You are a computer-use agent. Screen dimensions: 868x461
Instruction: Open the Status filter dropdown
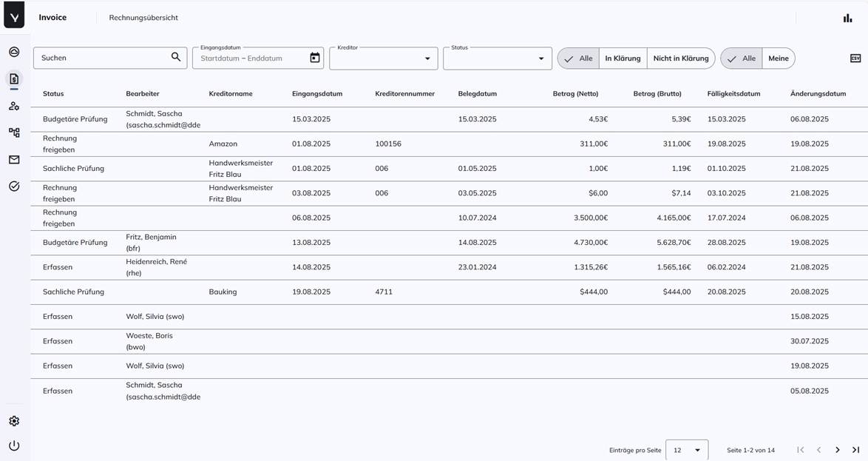point(498,58)
